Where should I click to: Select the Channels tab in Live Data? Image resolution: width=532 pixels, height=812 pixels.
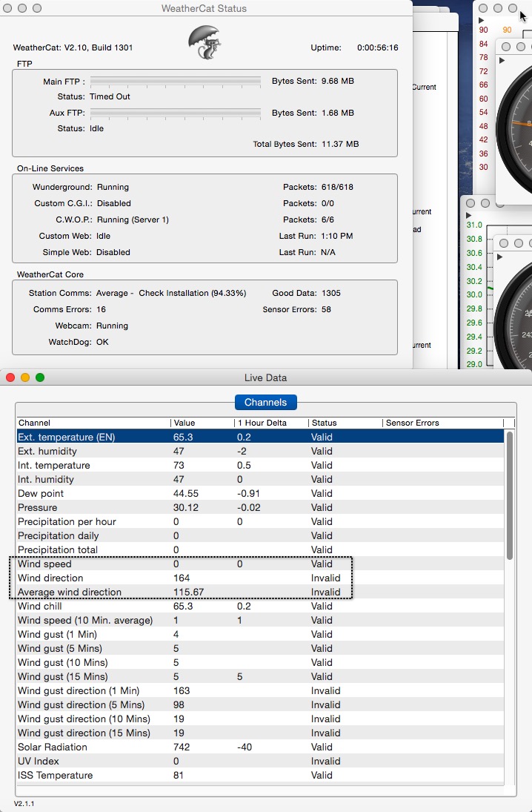pyautogui.click(x=265, y=403)
